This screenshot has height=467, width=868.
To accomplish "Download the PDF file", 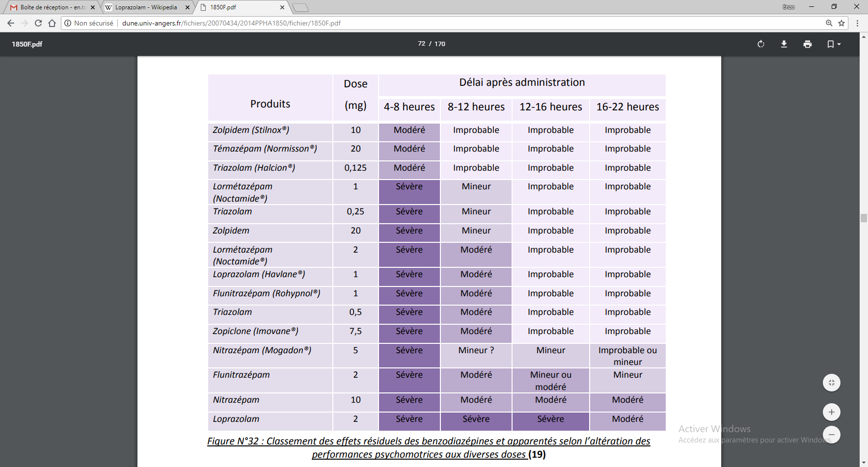I will point(784,44).
